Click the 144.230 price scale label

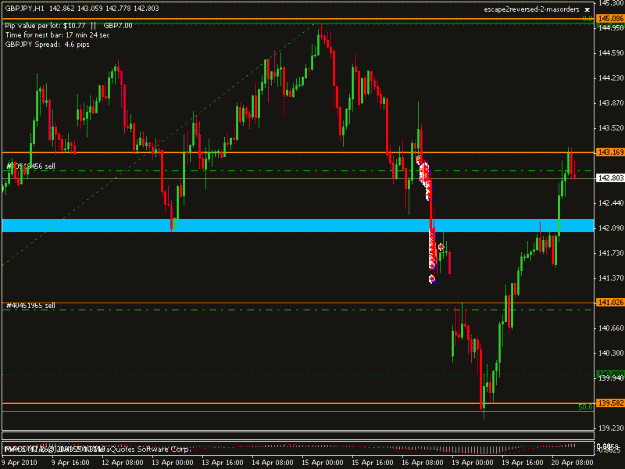tap(610, 78)
